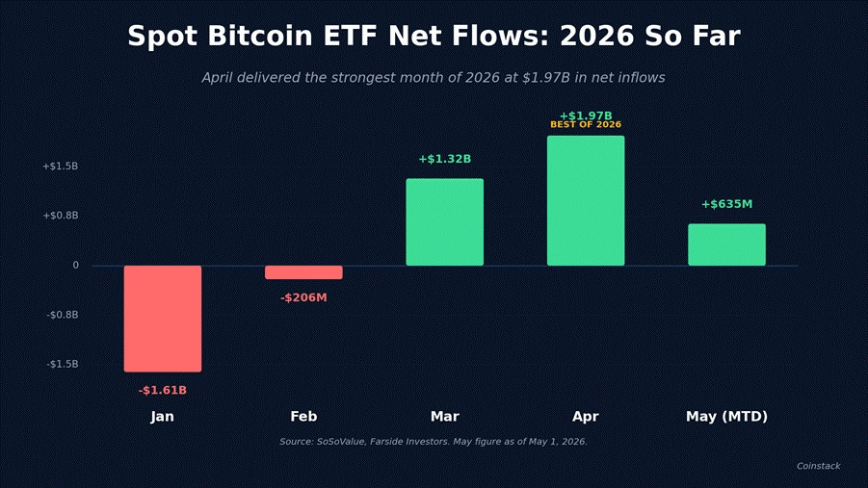Click the January red outflow bar
This screenshot has width=868, height=488.
[x=163, y=319]
